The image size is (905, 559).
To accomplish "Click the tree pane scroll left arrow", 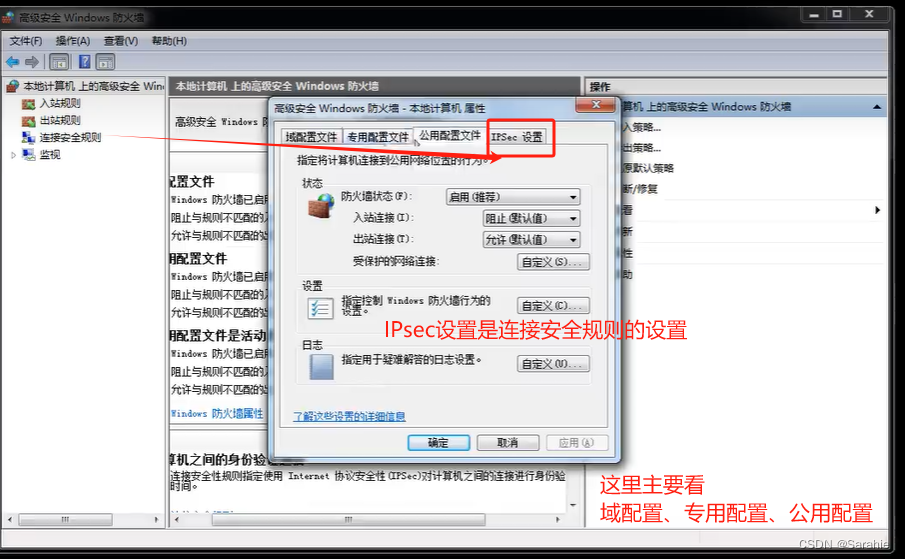I will (10, 520).
